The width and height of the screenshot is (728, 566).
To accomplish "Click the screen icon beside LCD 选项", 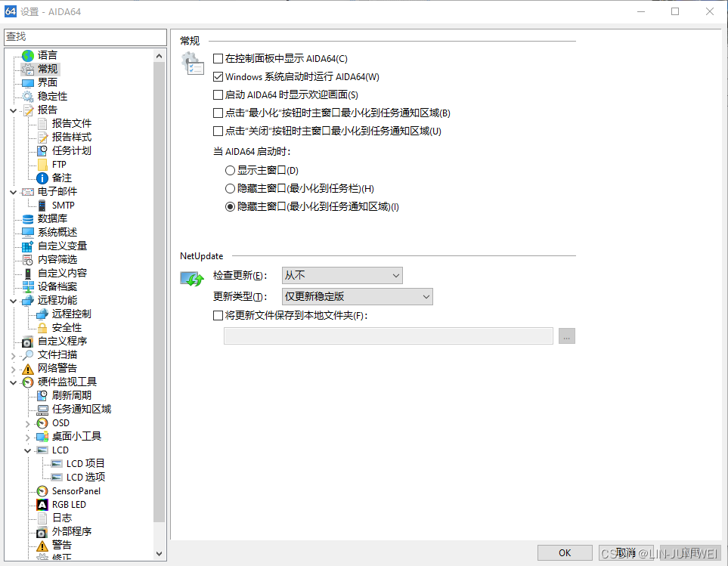I will (57, 478).
